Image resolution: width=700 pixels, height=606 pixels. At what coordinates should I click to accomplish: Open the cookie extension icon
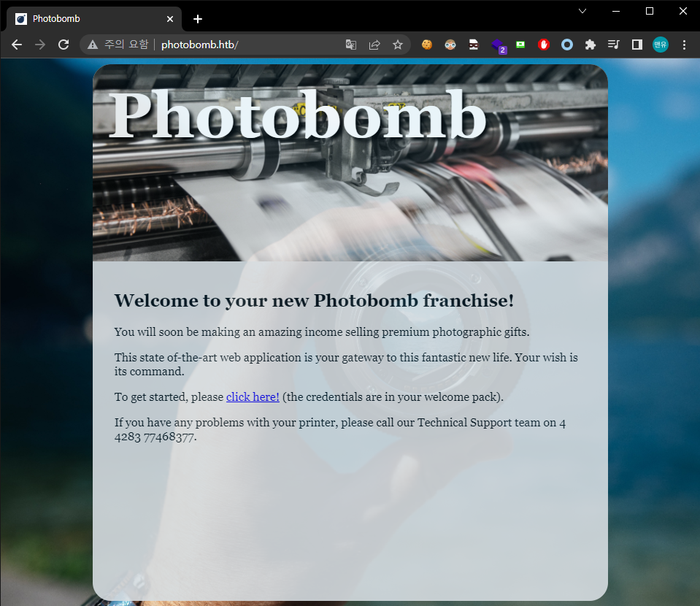point(427,45)
